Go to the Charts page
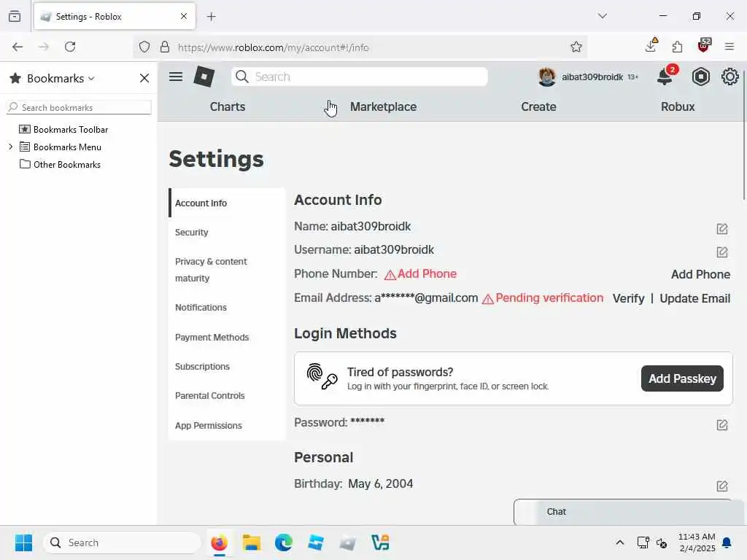 [228, 106]
